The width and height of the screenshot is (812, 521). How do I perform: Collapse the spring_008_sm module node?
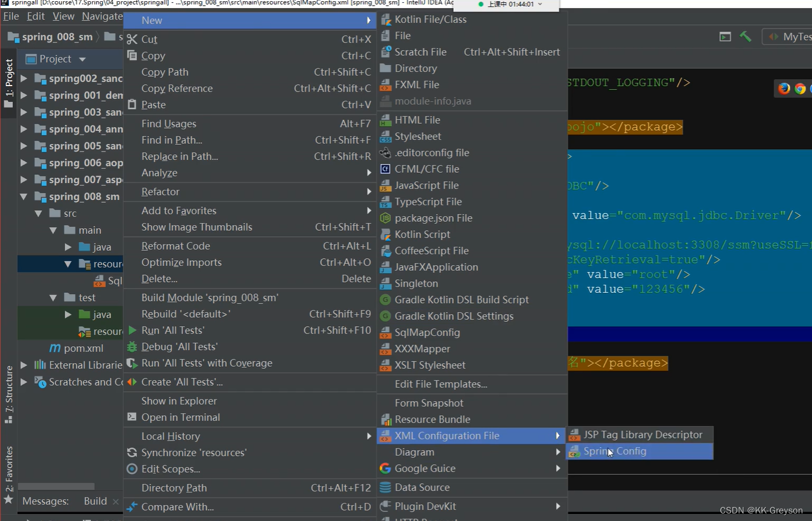[x=24, y=197]
